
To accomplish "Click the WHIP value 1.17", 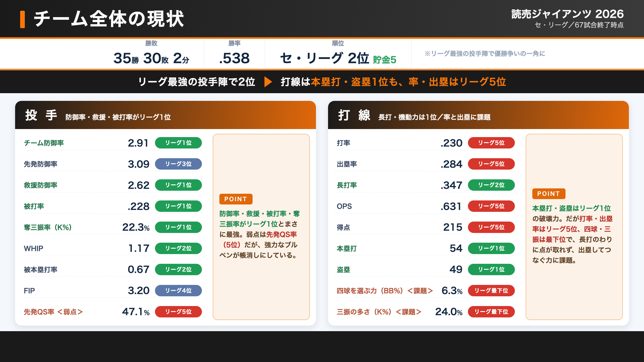I will pos(139,249).
